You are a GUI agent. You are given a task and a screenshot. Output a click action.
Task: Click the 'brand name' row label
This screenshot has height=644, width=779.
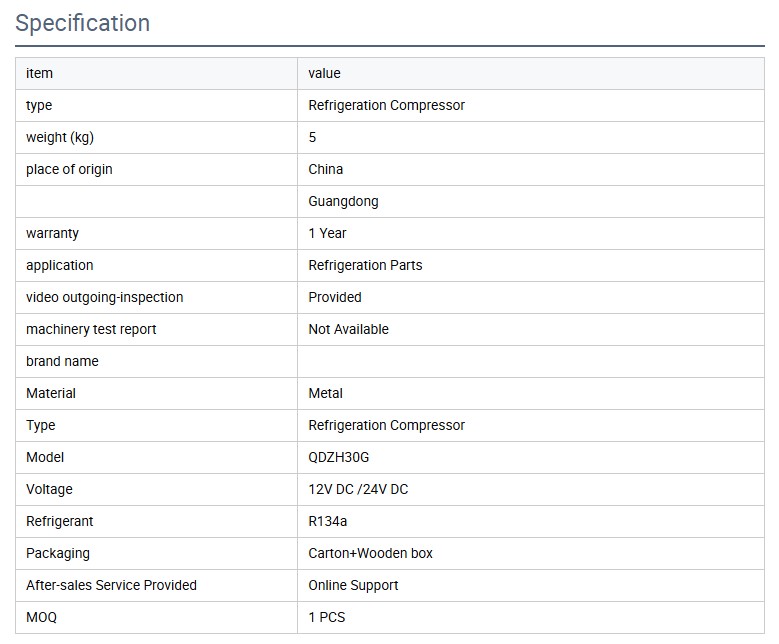[62, 361]
